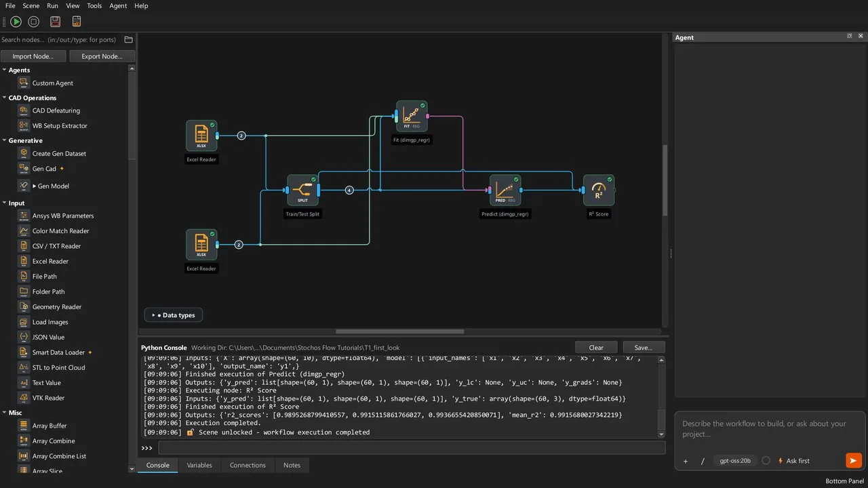This screenshot has height=488, width=868.
Task: Click the Export Node... button
Action: (102, 56)
